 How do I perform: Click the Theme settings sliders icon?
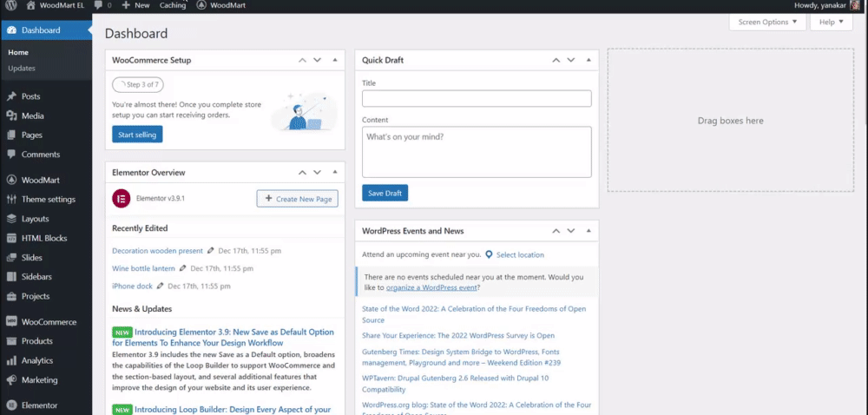point(11,199)
